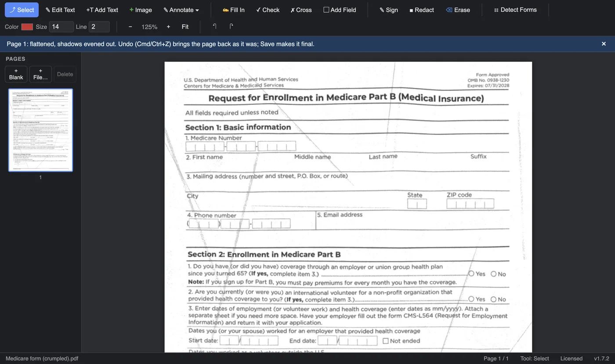The width and height of the screenshot is (615, 364).
Task: Zoom in with the plus button
Action: click(x=168, y=27)
